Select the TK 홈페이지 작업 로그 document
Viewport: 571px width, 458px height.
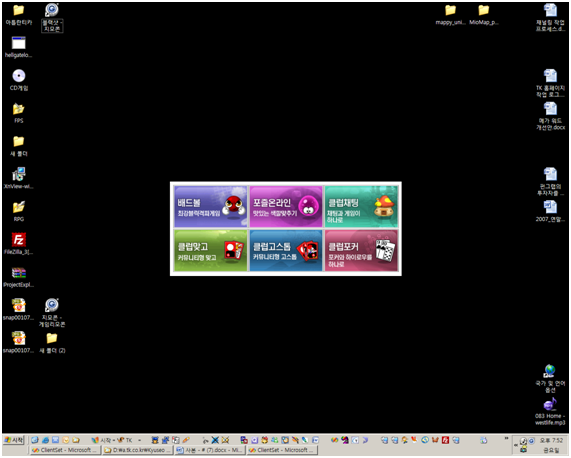tap(550, 76)
